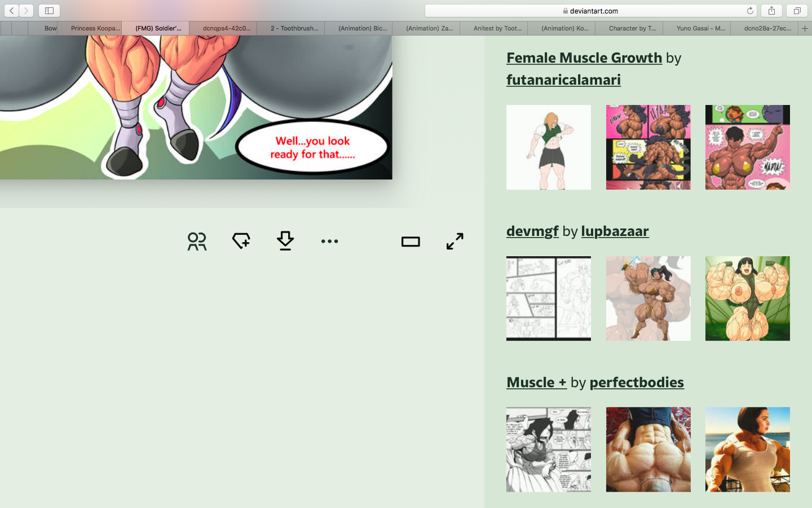Reload the deviantart.com page

[x=750, y=11]
